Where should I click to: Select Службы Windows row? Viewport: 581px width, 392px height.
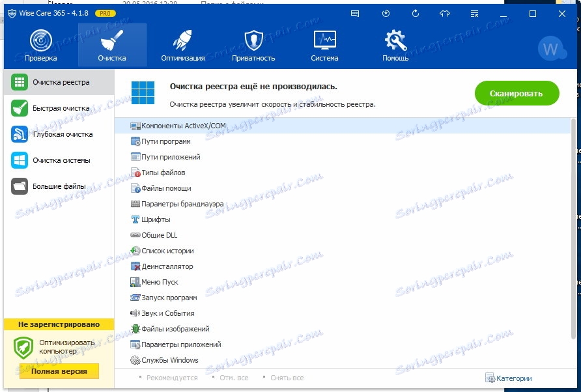pyautogui.click(x=343, y=360)
